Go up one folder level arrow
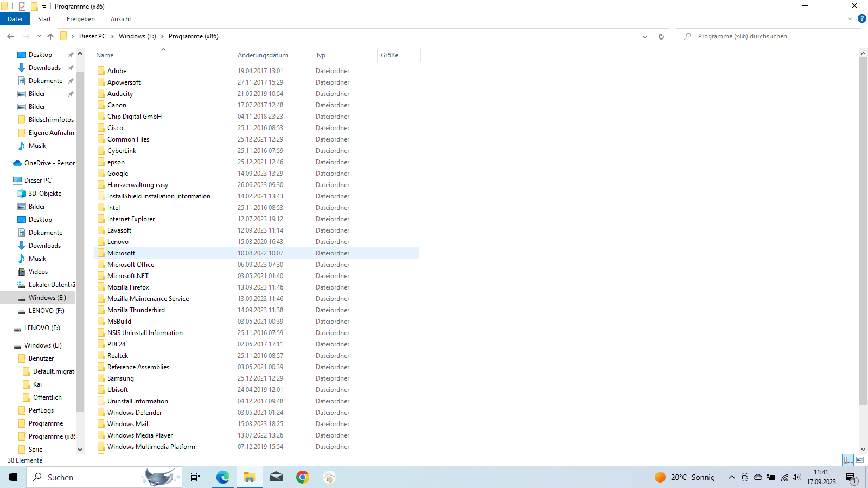The height and width of the screenshot is (488, 868). (x=50, y=36)
